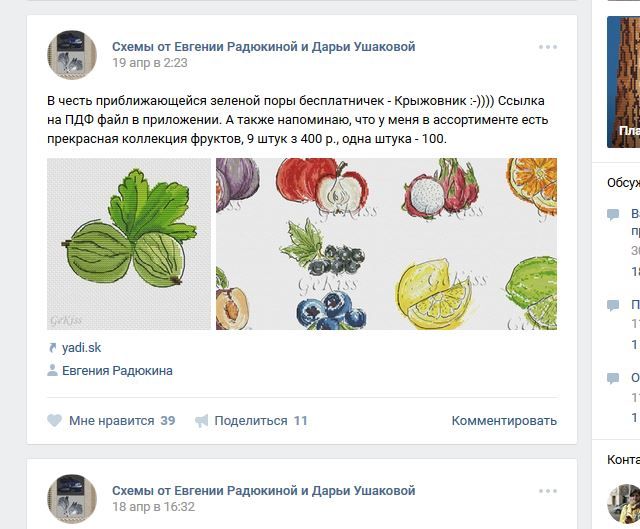Click Комментировать on the post

(504, 421)
